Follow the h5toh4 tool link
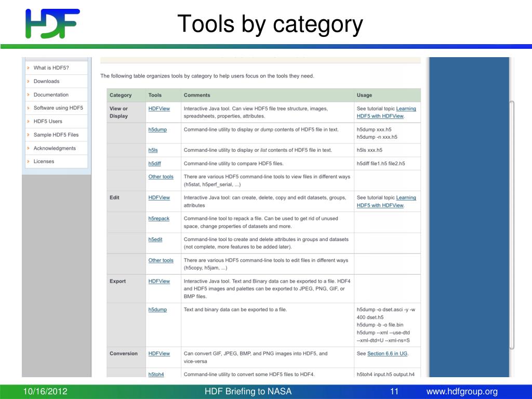Viewport: 532px width, 399px height. click(x=156, y=374)
